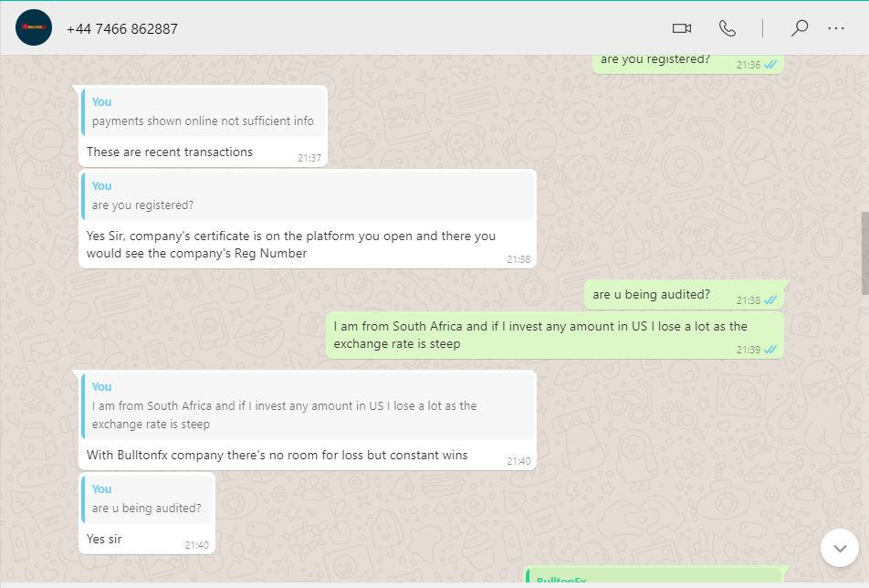Select the "These are recent transactions" message
The width and height of the screenshot is (869, 588).
point(170,152)
